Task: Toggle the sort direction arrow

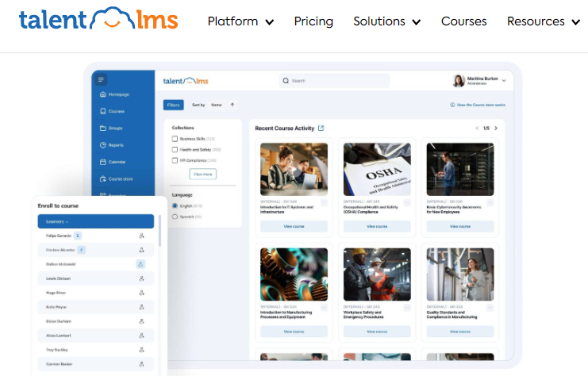Action: tap(233, 105)
